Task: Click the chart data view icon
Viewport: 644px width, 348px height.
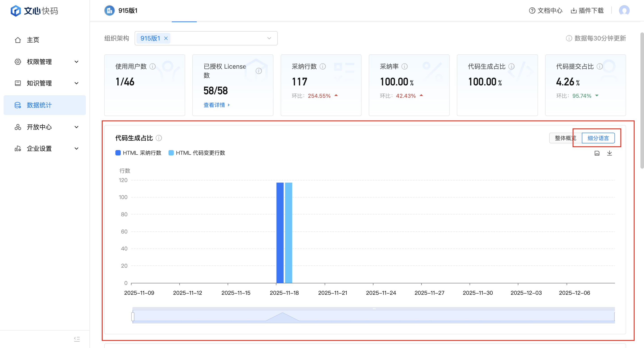Action: pyautogui.click(x=597, y=153)
